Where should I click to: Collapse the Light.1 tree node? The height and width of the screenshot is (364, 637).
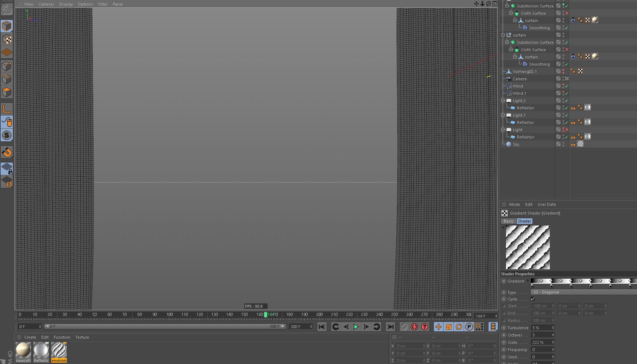pos(503,115)
